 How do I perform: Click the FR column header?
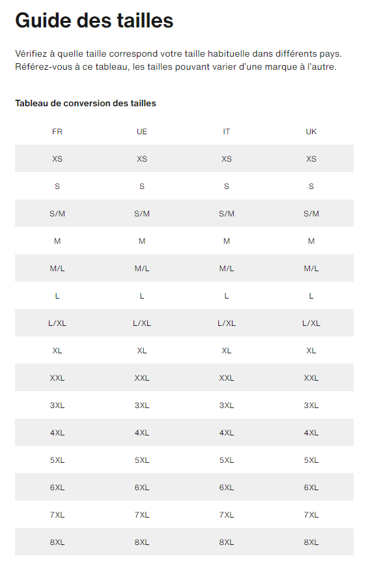pos(57,132)
